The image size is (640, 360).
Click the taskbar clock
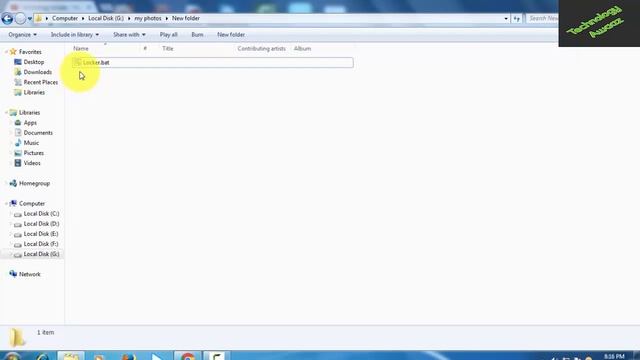point(613,357)
